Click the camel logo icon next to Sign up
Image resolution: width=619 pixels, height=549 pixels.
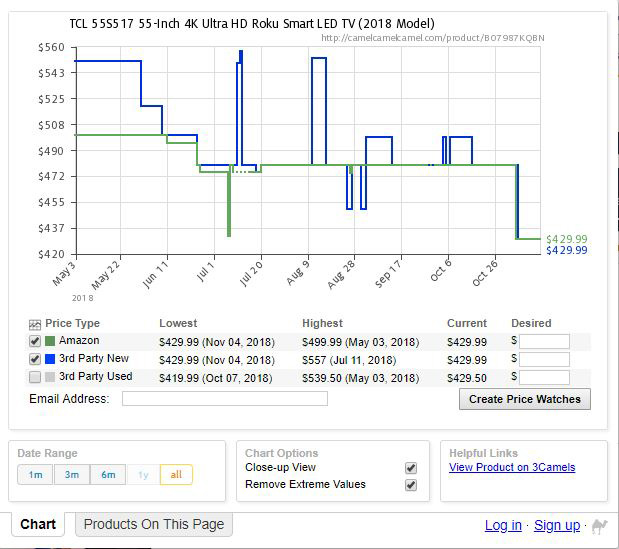599,527
